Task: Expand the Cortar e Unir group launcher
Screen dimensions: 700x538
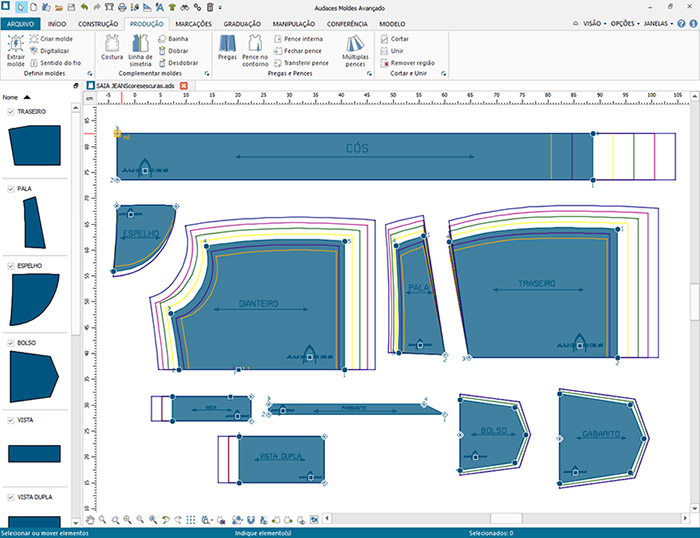Action: click(x=444, y=74)
